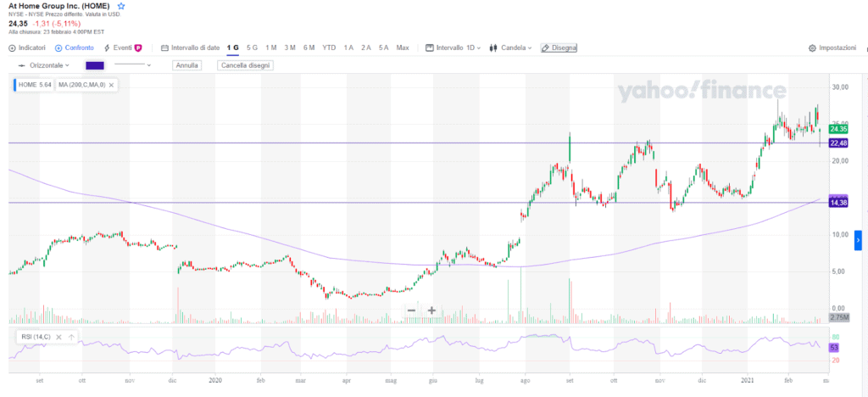Add HOME to watchlist with star icon
This screenshot has width=868, height=397.
(121, 6)
